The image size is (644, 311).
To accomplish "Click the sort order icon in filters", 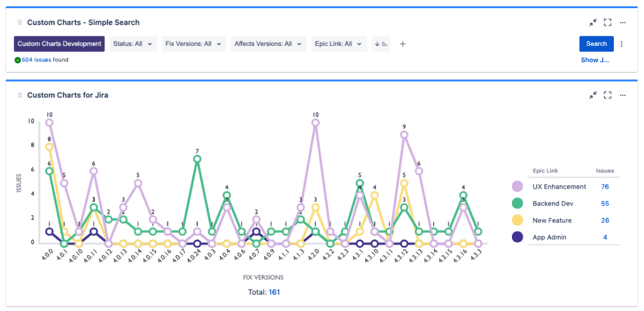I will [381, 44].
